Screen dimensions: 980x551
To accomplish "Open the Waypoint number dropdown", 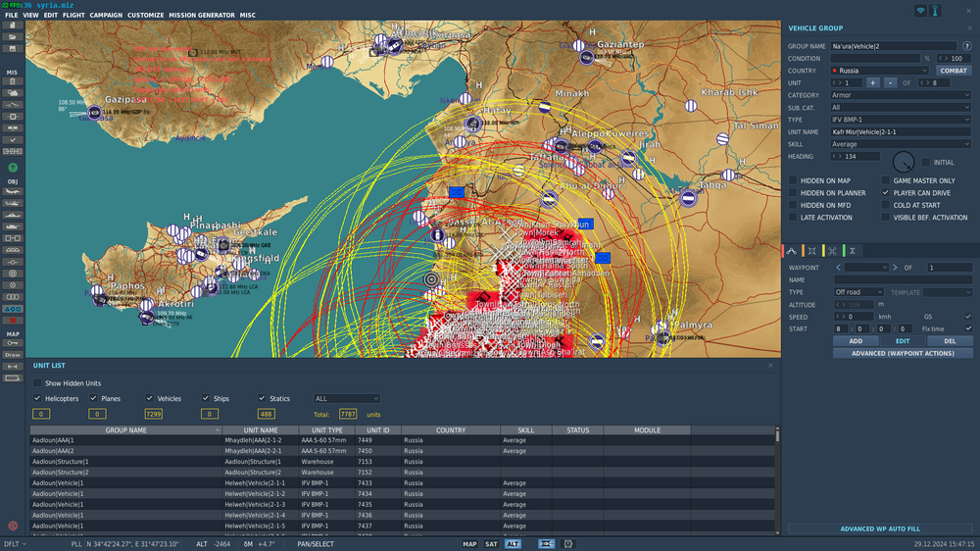I will 866,268.
